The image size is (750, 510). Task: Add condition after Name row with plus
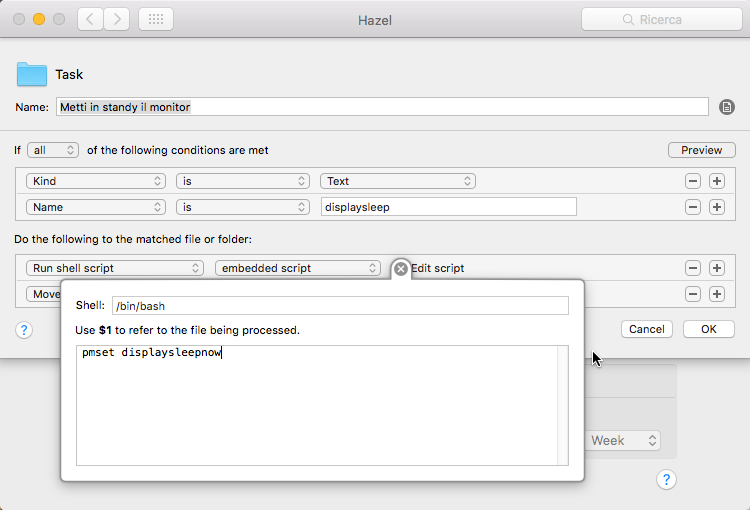coord(717,207)
